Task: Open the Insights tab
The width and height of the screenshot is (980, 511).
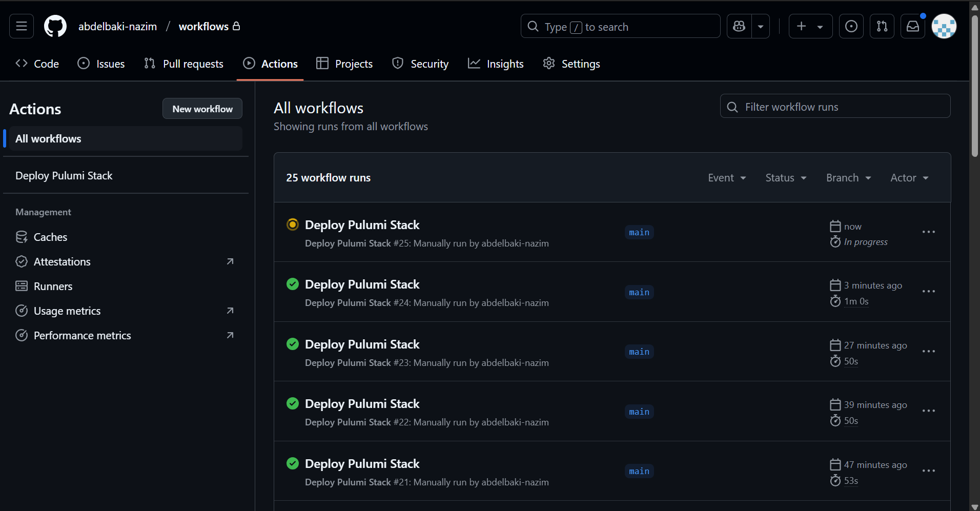Action: pyautogui.click(x=496, y=64)
